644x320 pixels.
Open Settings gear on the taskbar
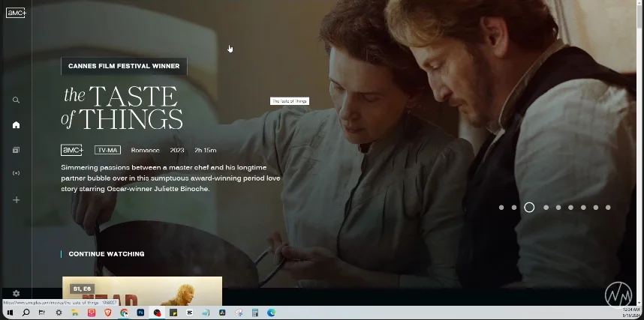(x=59, y=313)
